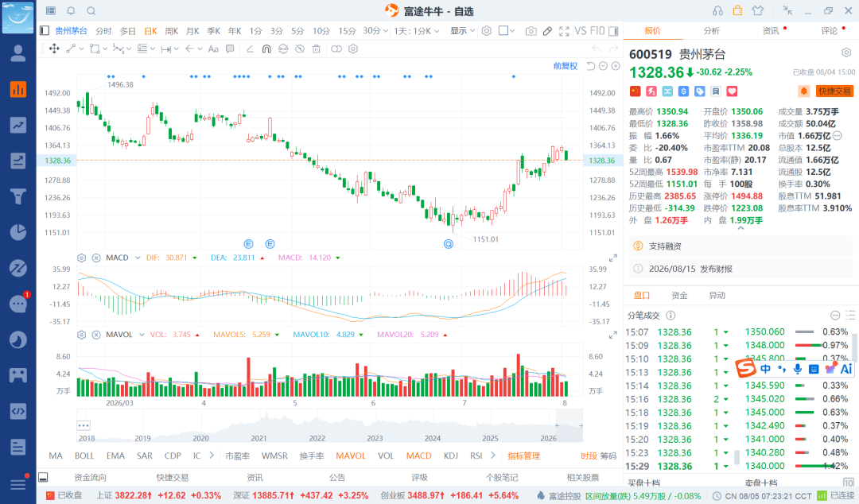Toggle the heart favorite icon under stock price
859x504 pixels.
(x=732, y=91)
